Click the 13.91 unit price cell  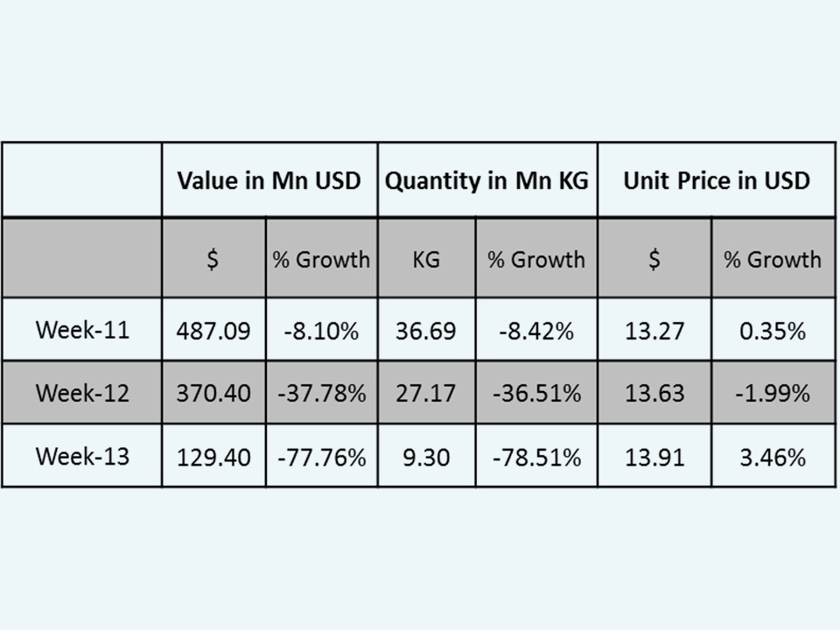(x=654, y=456)
